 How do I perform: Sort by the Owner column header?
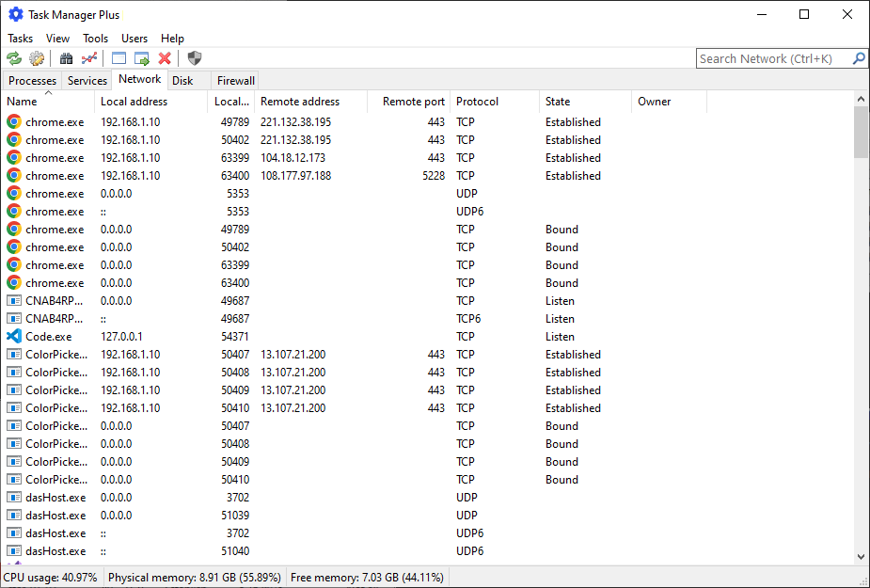click(669, 101)
